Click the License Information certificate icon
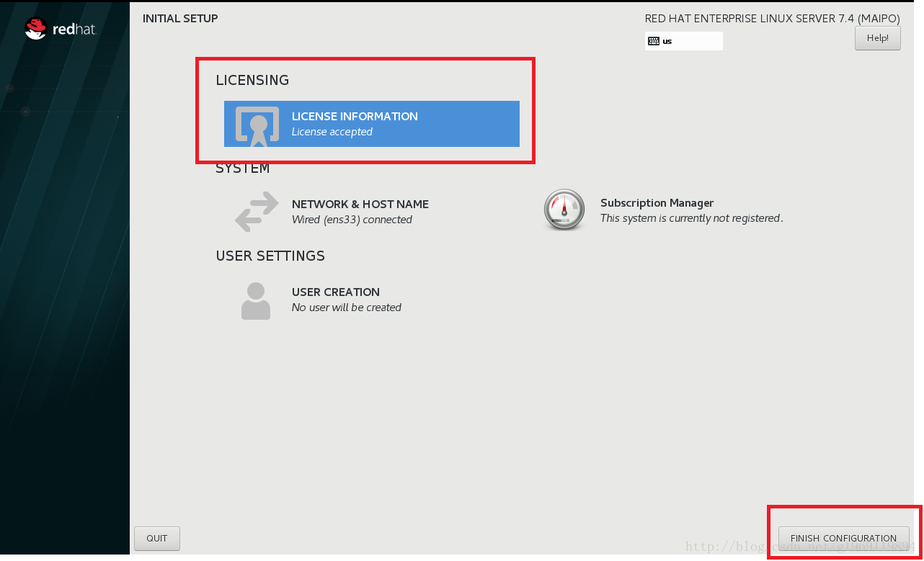Image resolution: width=924 pixels, height=561 pixels. (257, 125)
